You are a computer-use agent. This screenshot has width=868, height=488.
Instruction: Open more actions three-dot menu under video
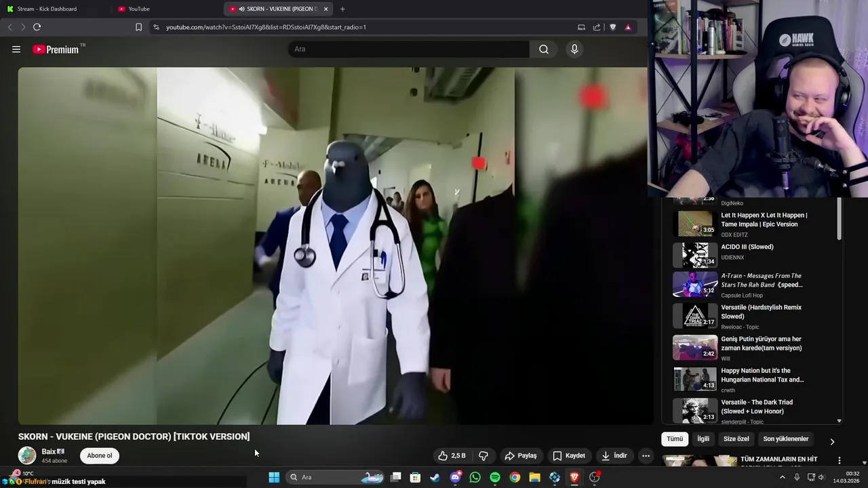coord(646,455)
